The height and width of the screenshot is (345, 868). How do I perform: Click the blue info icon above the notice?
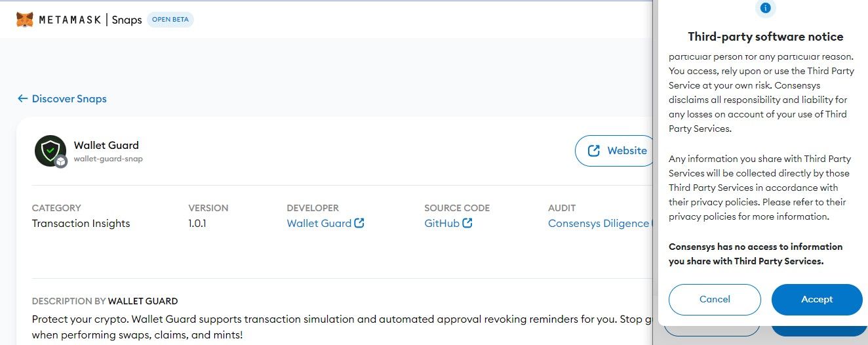click(765, 9)
